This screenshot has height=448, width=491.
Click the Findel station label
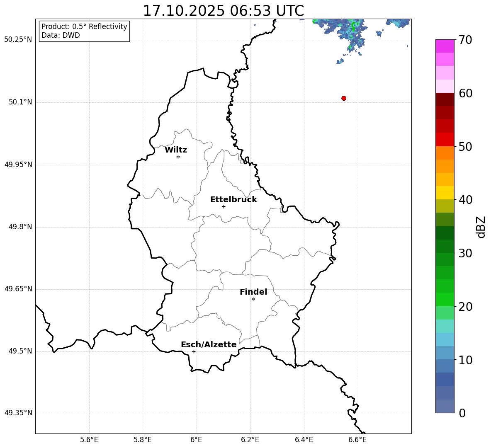253,292
